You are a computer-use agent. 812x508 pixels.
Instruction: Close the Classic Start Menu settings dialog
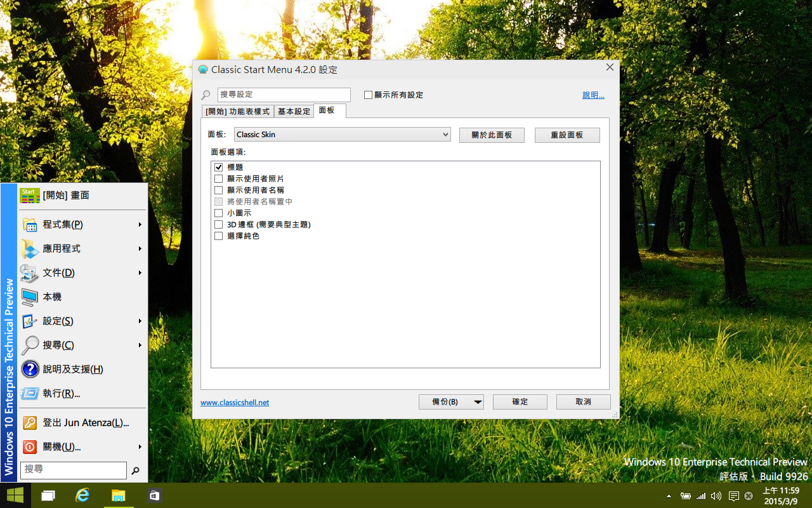pos(610,67)
